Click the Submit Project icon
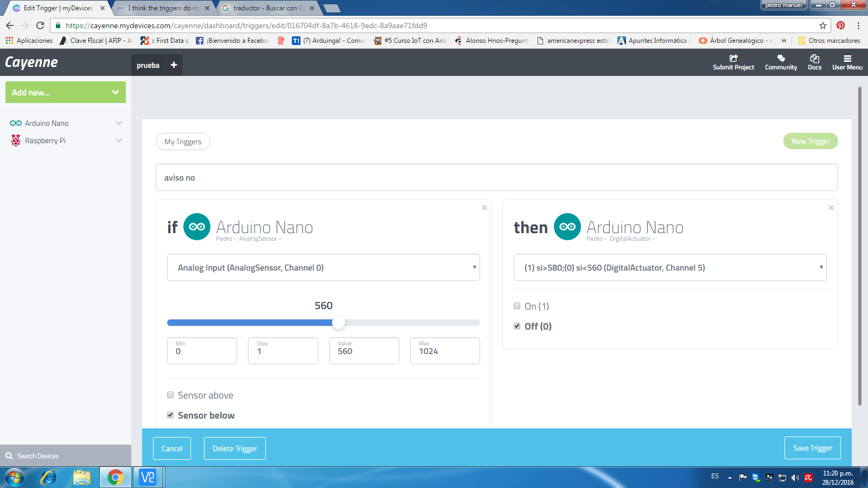The width and height of the screenshot is (868, 488). [733, 58]
